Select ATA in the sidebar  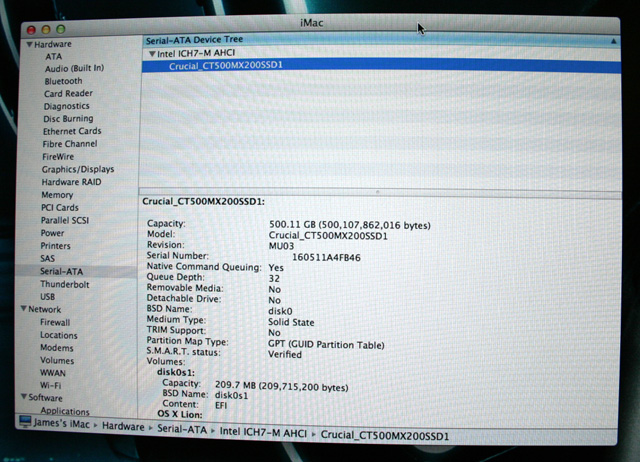[x=53, y=57]
